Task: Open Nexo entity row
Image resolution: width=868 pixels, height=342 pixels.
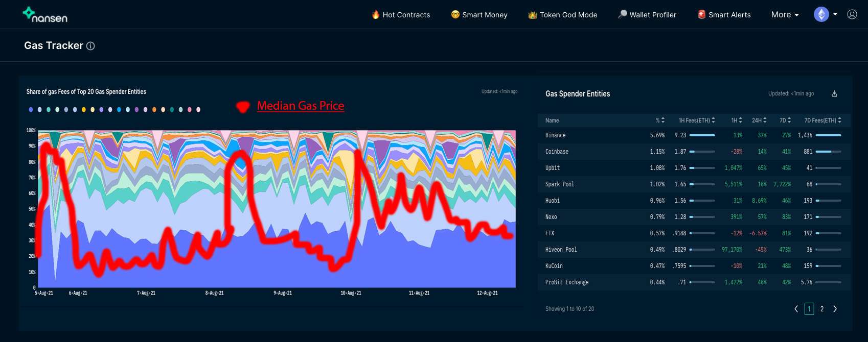Action: (x=694, y=217)
